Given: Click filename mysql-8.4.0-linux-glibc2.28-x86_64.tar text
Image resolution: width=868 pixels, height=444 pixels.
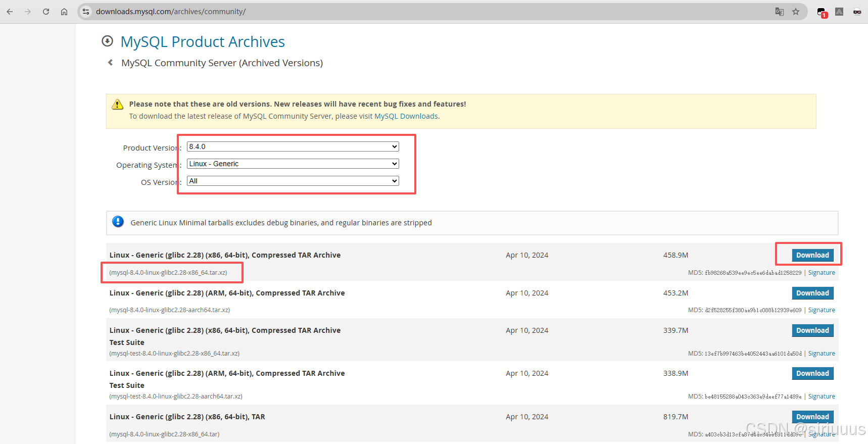Looking at the screenshot, I should (164, 434).
